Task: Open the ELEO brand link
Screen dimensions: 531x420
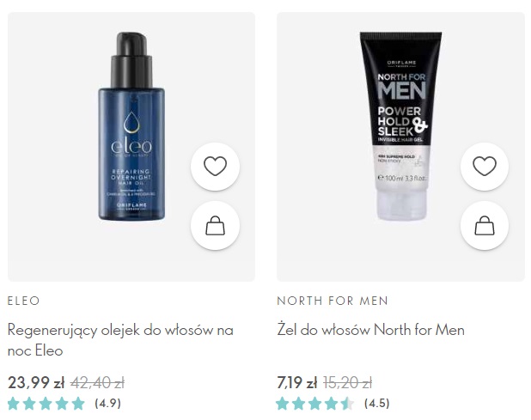Action: pos(24,301)
